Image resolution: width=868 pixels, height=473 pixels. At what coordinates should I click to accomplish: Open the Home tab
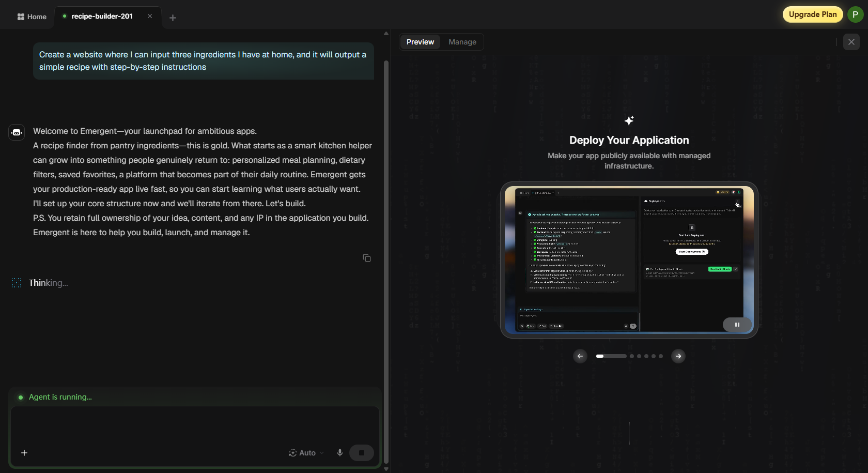point(32,17)
